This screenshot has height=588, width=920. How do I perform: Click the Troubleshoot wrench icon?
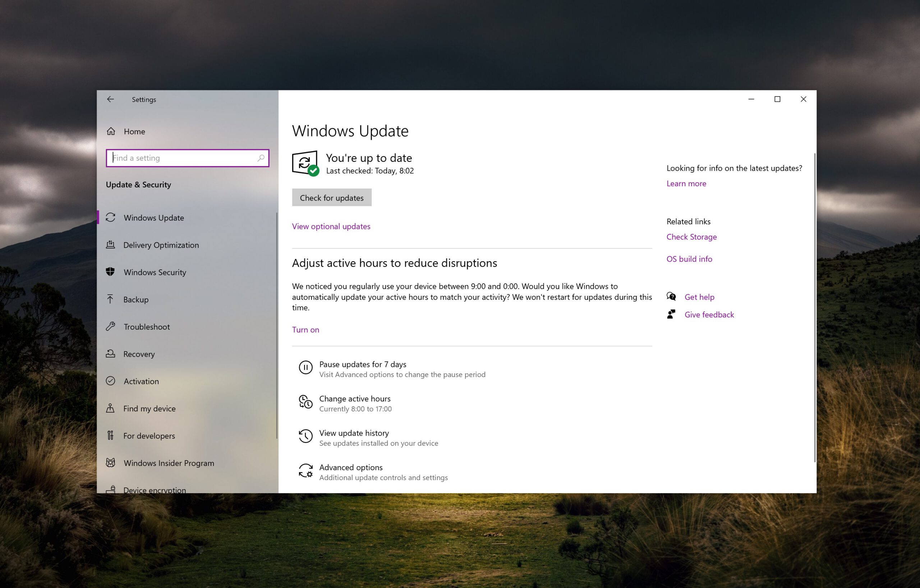tap(110, 326)
